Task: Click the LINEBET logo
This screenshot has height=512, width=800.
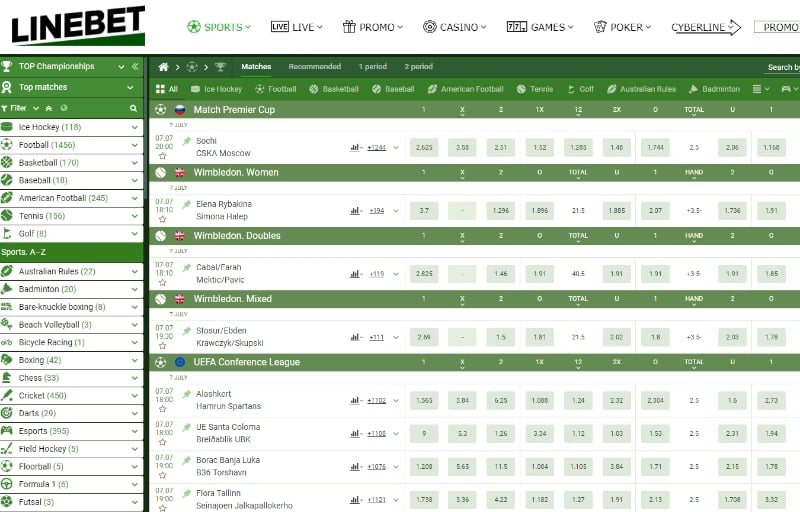Action: 78,25
